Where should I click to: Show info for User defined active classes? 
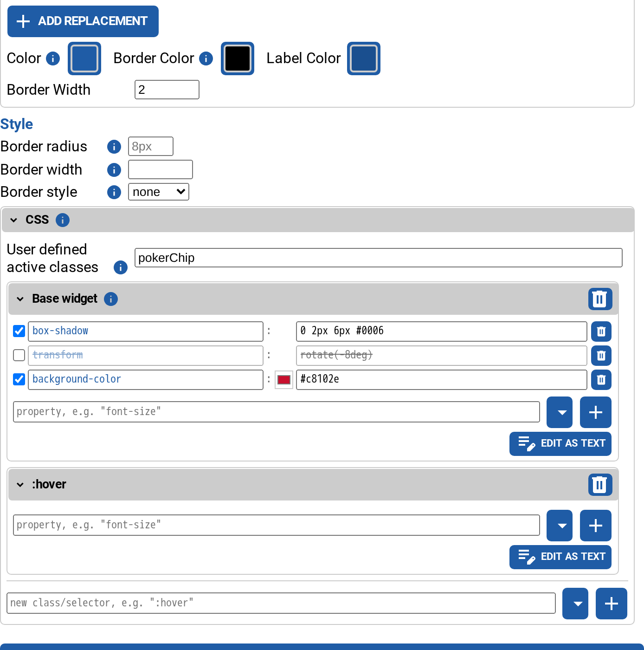coord(121,267)
